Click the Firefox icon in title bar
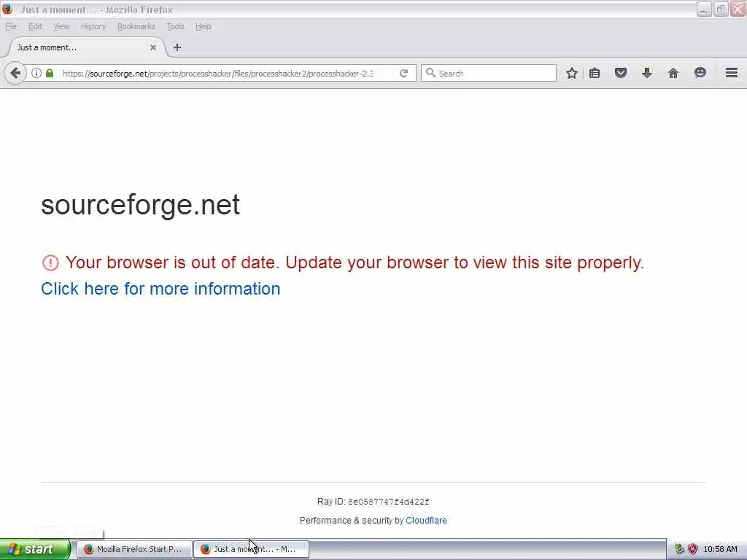The image size is (747, 560). click(x=7, y=9)
